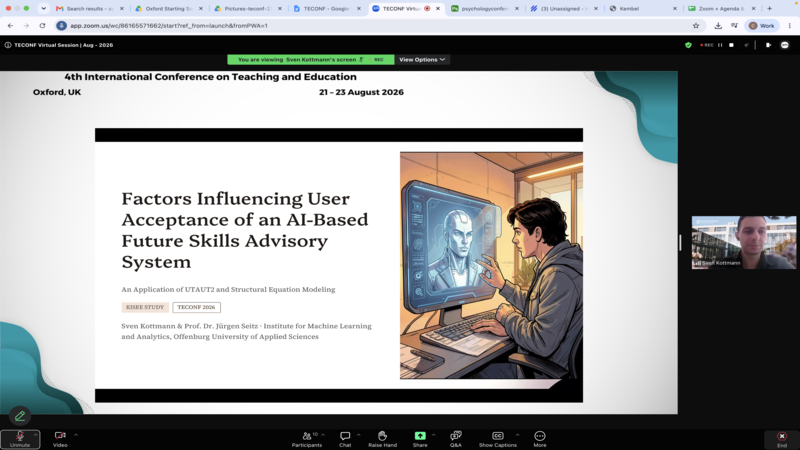Open the Chat panel
Image resolution: width=800 pixels, height=450 pixels.
coord(345,439)
